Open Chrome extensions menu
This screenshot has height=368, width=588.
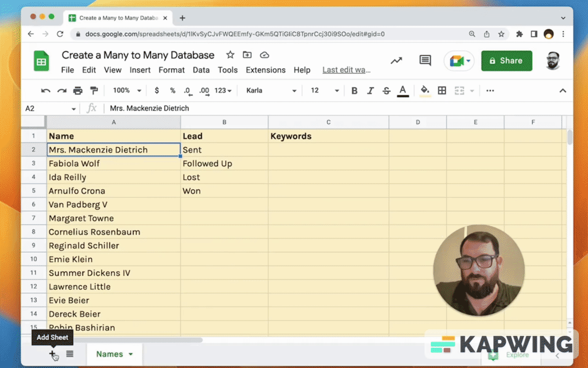pyautogui.click(x=520, y=34)
